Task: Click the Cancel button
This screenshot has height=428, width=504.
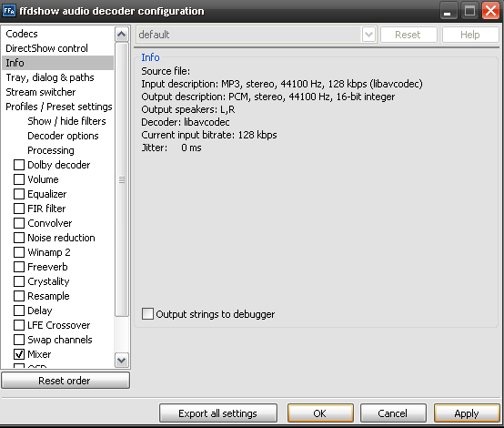Action: pos(393,413)
